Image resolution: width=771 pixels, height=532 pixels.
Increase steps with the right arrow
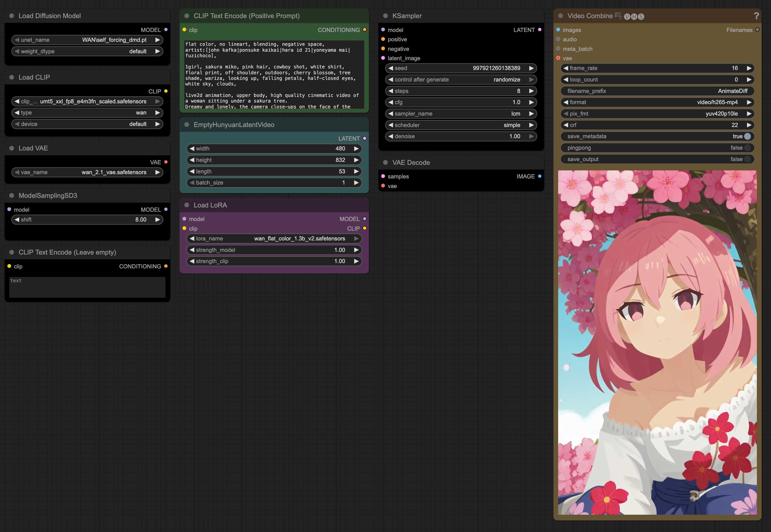(x=531, y=91)
